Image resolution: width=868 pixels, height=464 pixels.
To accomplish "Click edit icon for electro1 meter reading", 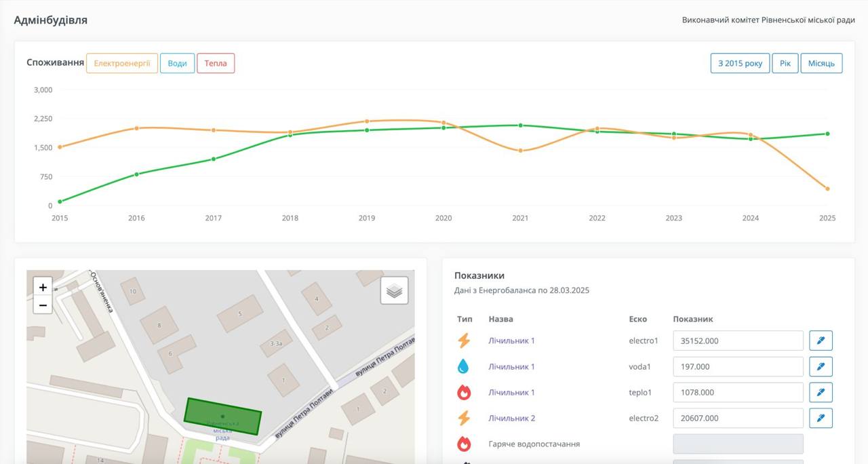I will (x=821, y=341).
